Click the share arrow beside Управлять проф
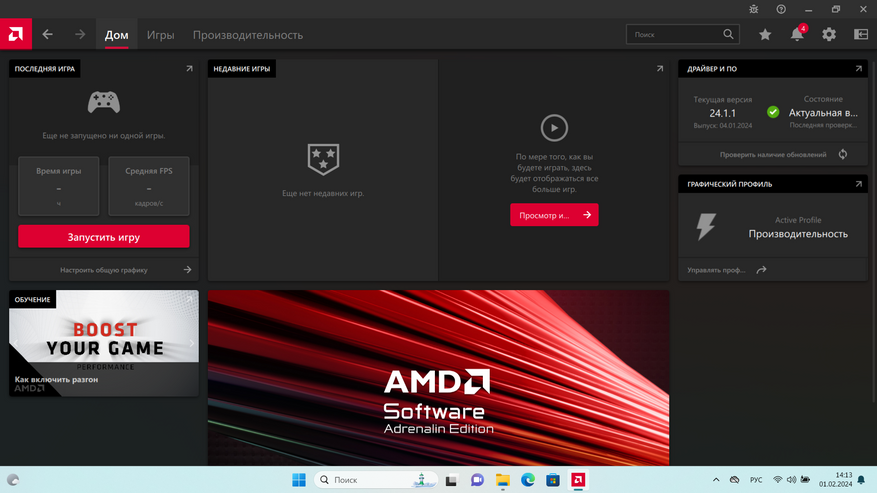This screenshot has width=877, height=493. click(761, 270)
